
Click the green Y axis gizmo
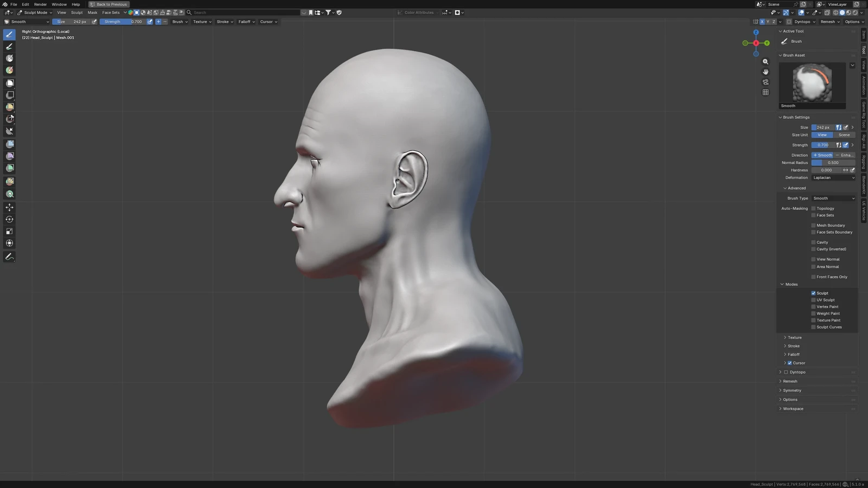click(767, 43)
